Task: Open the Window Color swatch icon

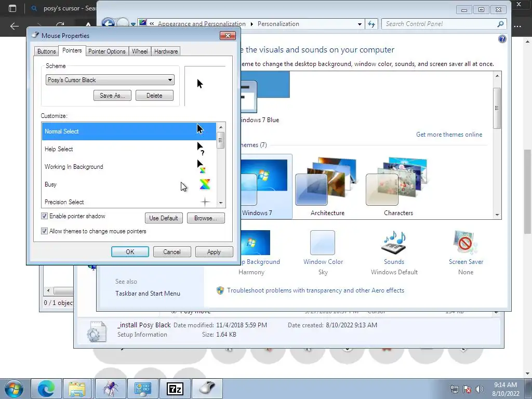Action: [x=322, y=242]
